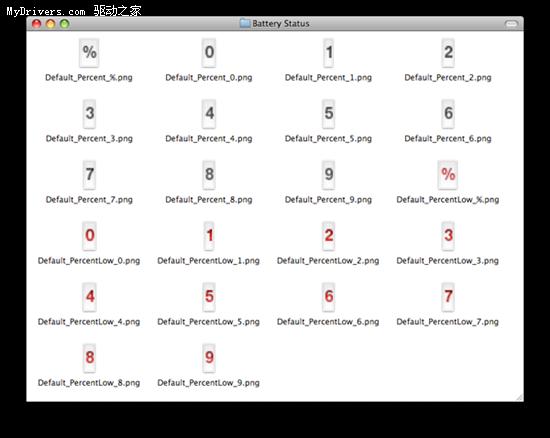
Task: Click the gray 7 digit icon
Action: (89, 175)
